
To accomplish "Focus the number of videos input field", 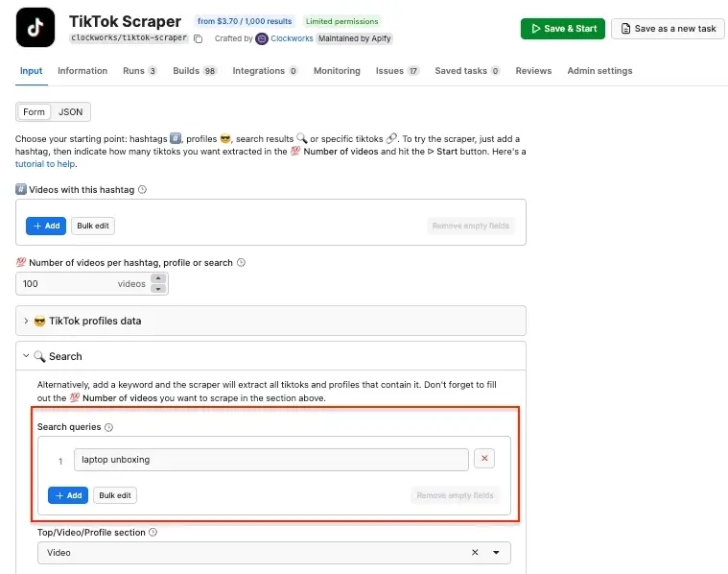I will pyautogui.click(x=83, y=283).
